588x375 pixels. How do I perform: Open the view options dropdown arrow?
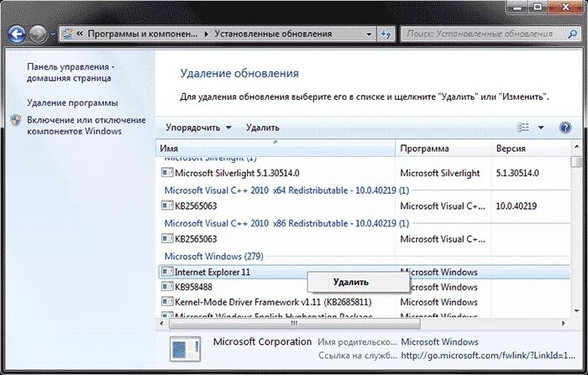(x=541, y=128)
